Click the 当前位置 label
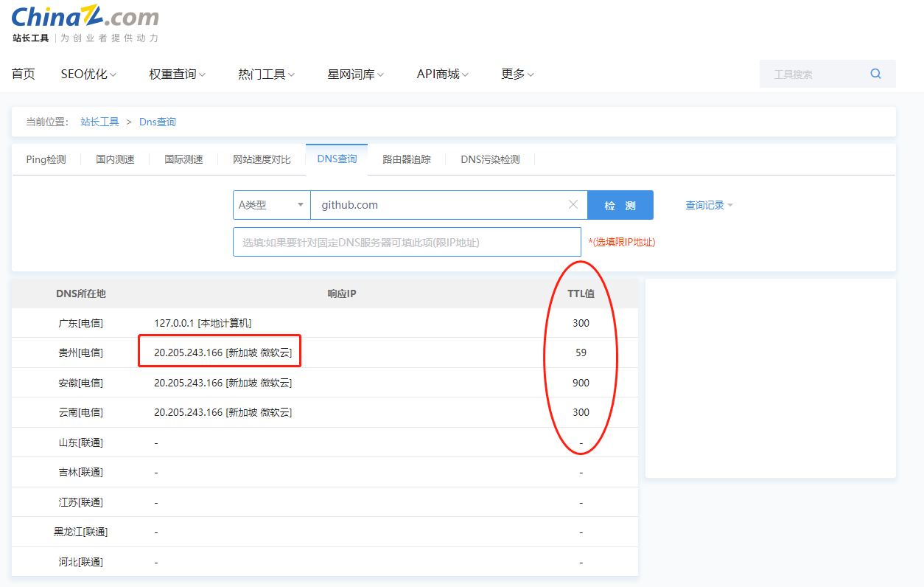 [47, 122]
